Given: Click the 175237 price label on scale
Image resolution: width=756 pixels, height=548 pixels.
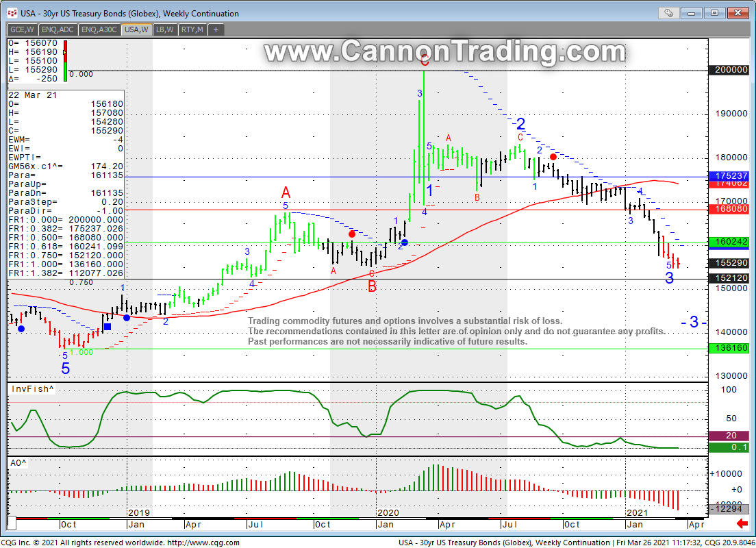Looking at the screenshot, I should pos(731,175).
